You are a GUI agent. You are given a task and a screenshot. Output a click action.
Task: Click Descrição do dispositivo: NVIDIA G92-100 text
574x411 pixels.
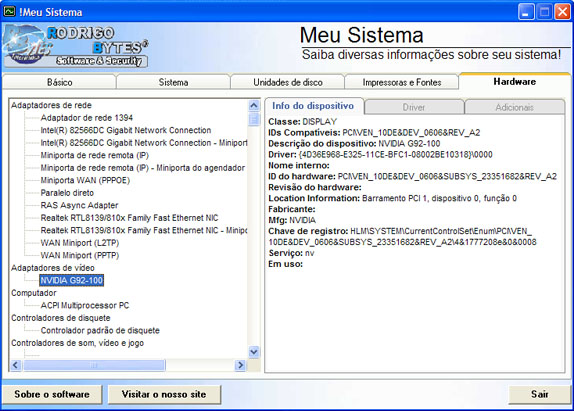click(354, 143)
